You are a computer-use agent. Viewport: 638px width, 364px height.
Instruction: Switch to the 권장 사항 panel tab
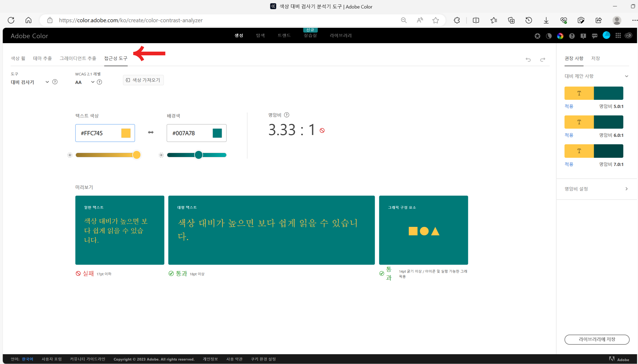[x=574, y=58]
